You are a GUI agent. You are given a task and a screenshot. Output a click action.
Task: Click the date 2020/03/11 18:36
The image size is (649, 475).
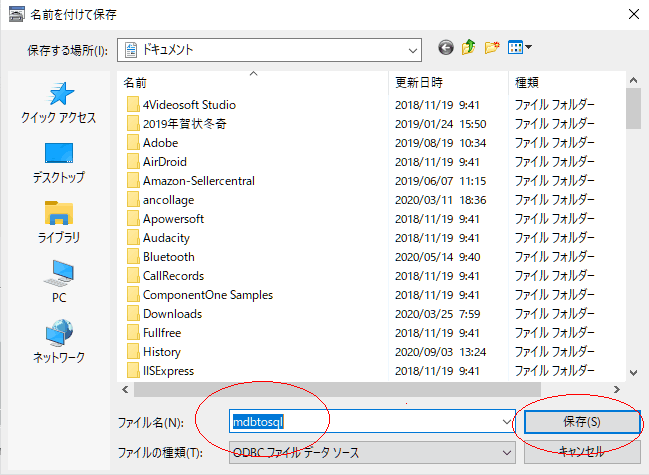click(x=440, y=200)
